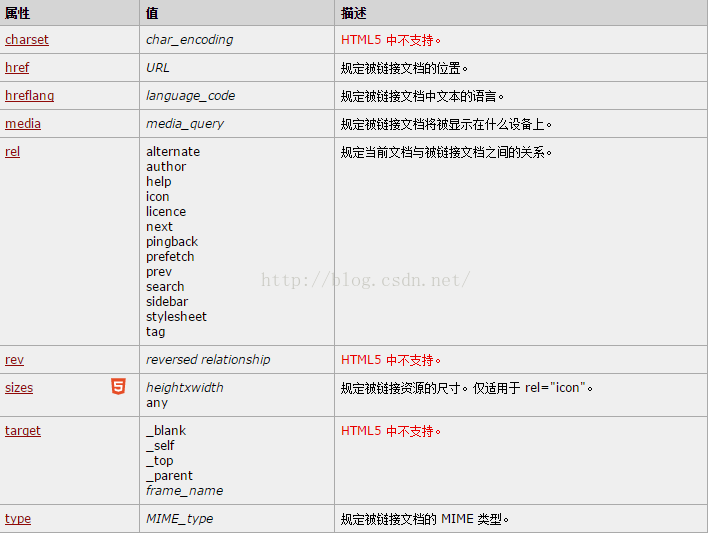
Task: Click the any value in sizes row
Action: pos(157,403)
